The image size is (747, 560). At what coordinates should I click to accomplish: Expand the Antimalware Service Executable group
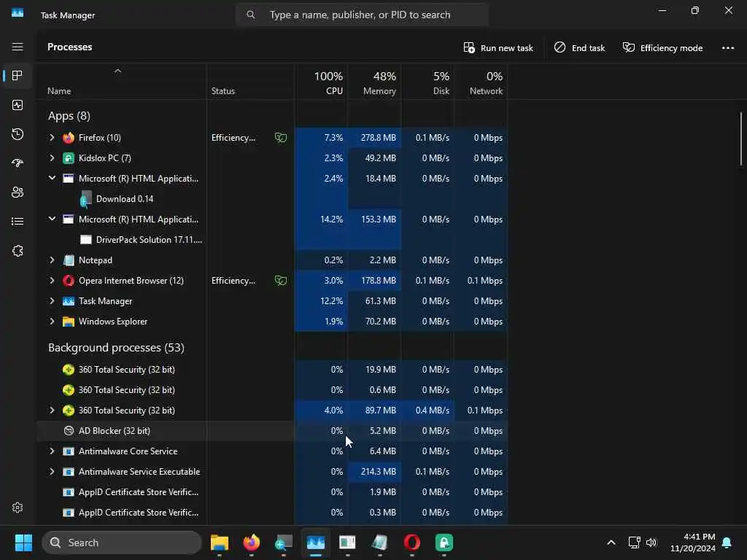[x=52, y=472]
